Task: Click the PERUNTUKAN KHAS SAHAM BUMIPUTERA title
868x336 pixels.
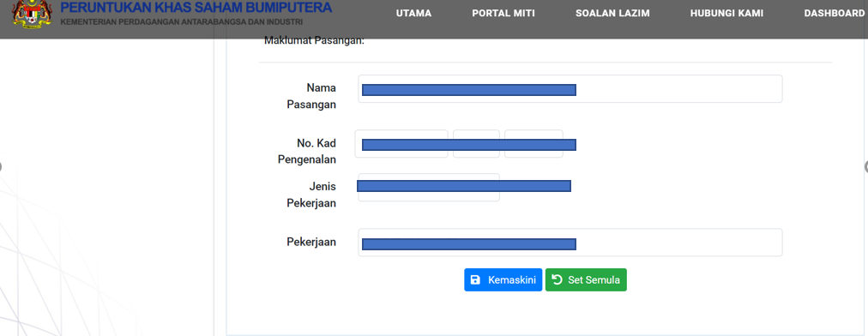Action: click(196, 8)
